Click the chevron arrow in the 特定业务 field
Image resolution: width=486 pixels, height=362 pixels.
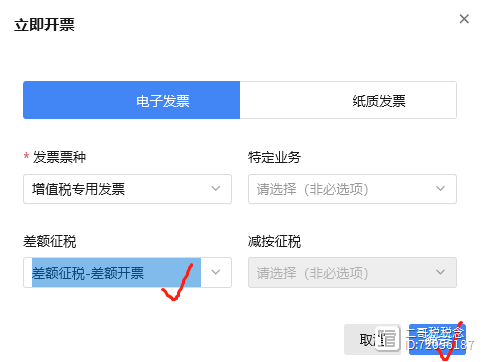[x=440, y=189]
